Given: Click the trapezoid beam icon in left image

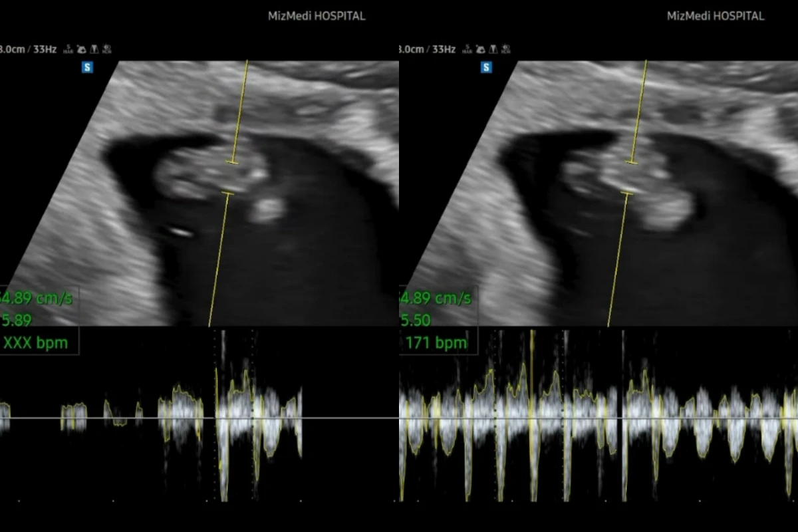Looking at the screenshot, I should tap(94, 49).
